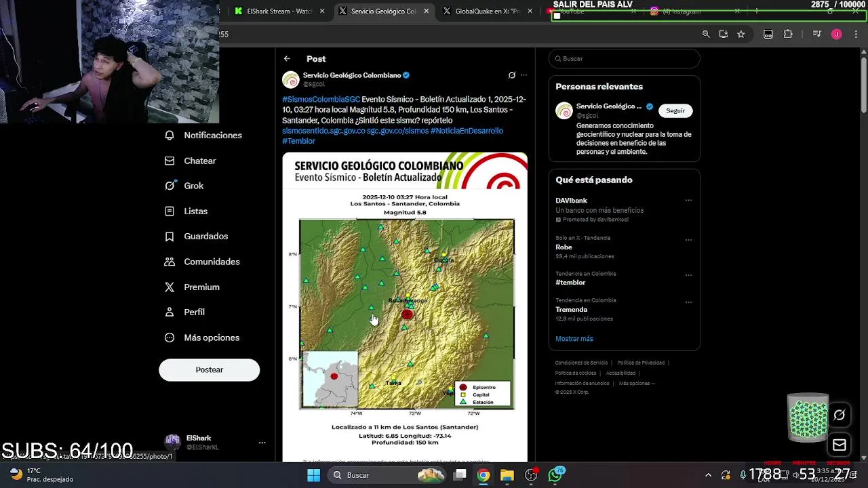Viewport: 868px width, 488px height.
Task: Open the #SismosColombiaSGC hashtag
Action: 321,99
